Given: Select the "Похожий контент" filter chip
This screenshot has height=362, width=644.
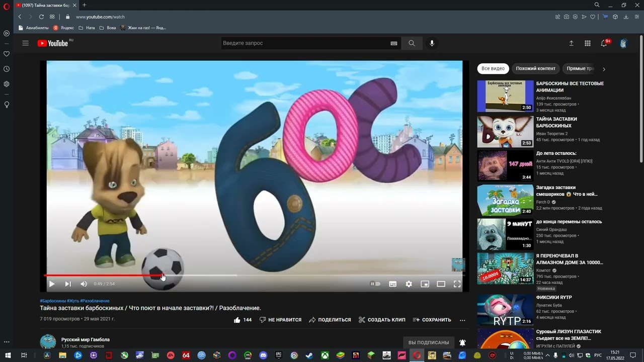Looking at the screenshot, I should (x=535, y=68).
